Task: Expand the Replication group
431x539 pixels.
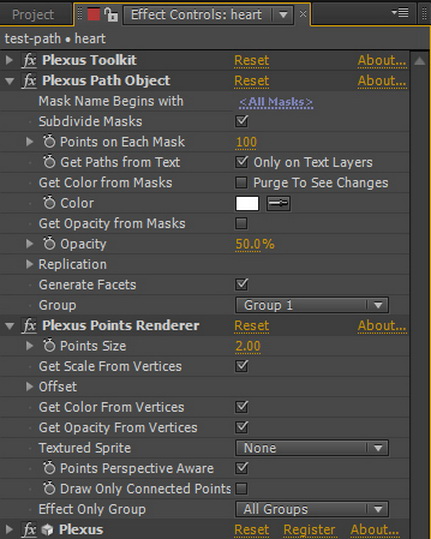Action: click(30, 264)
